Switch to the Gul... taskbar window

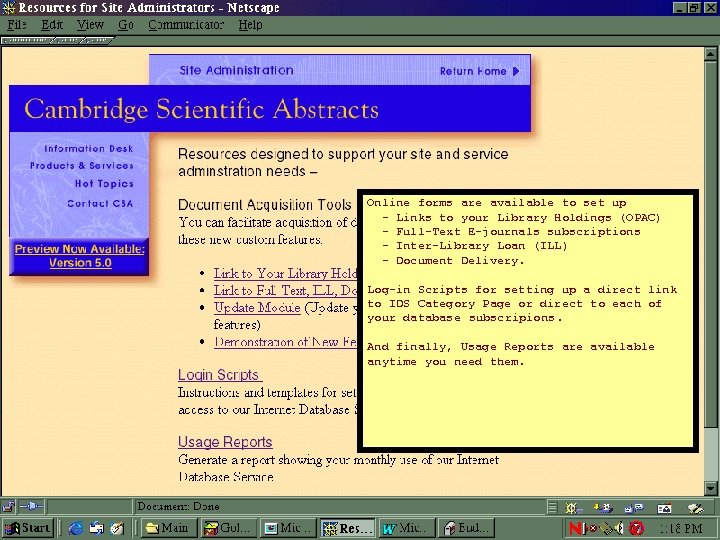pos(229,528)
